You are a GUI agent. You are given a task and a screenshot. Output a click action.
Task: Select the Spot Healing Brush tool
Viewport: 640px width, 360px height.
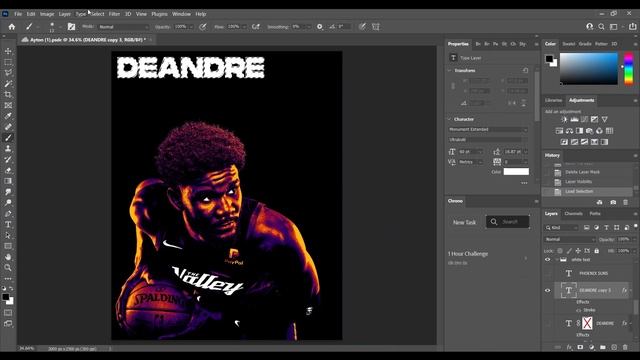coord(8,127)
